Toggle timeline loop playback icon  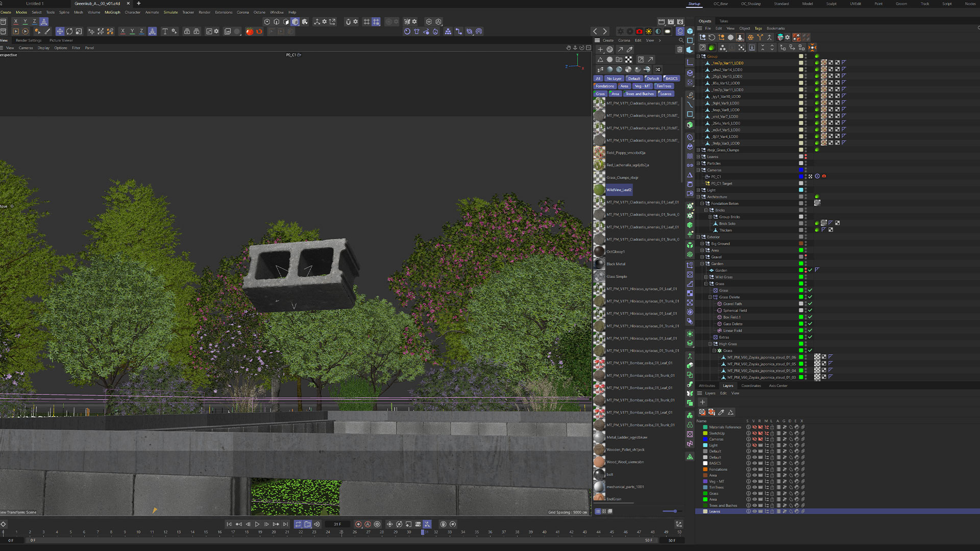point(298,524)
